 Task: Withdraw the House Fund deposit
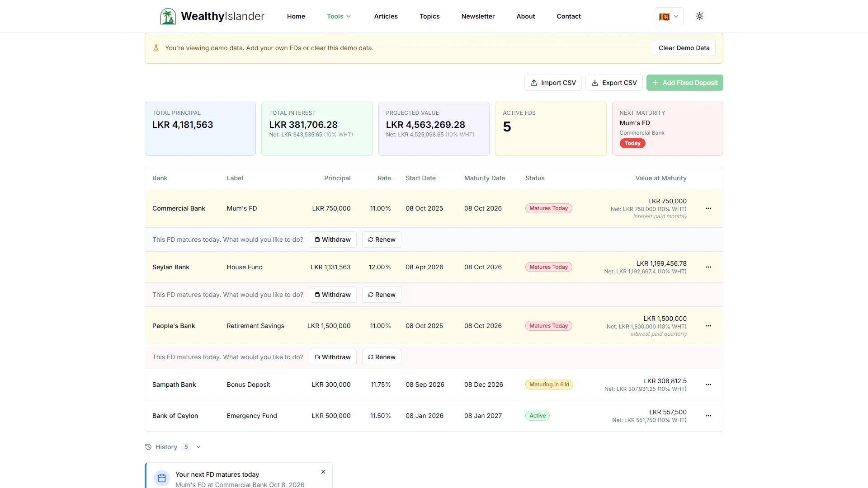coord(333,295)
